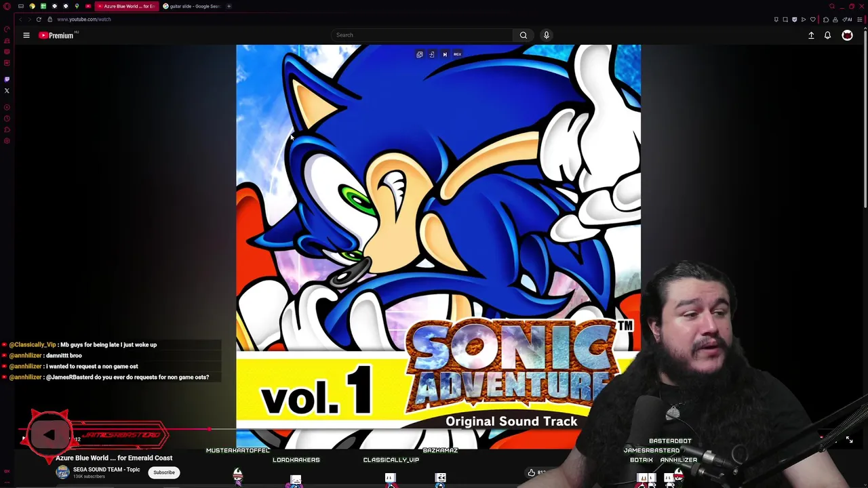Open the pinned YouTube tab
The width and height of the screenshot is (868, 488).
point(88,6)
